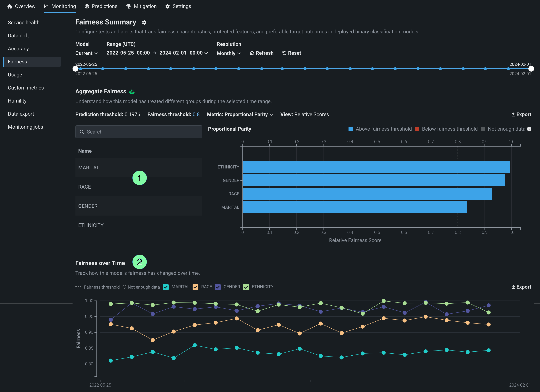Click the protected feature Search field

pos(139,132)
